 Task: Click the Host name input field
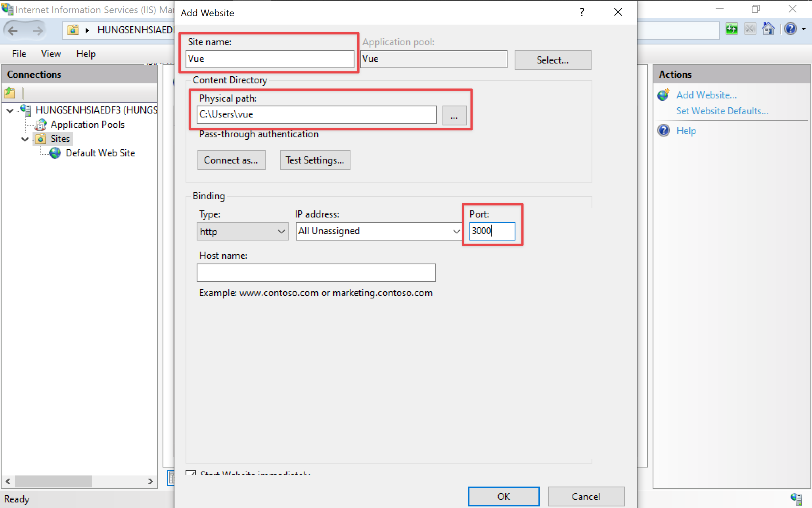click(x=316, y=273)
